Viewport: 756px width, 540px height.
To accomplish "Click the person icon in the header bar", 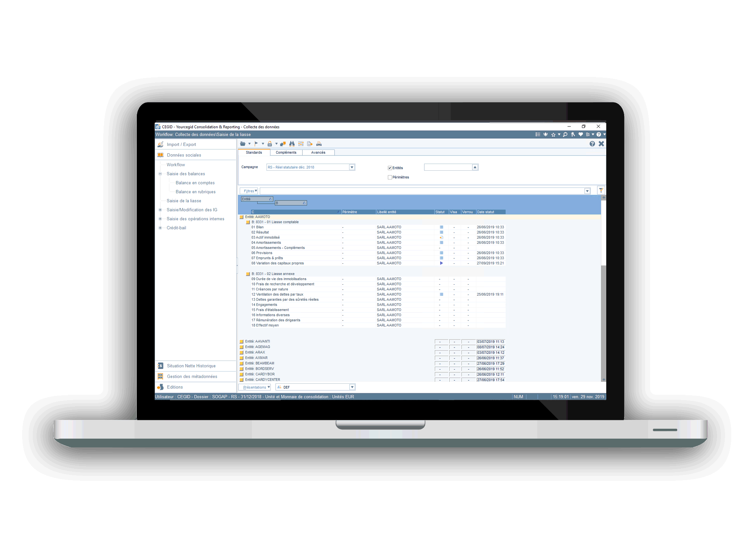I will pos(573,135).
